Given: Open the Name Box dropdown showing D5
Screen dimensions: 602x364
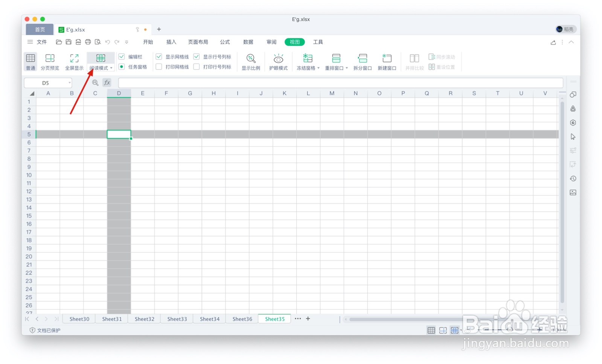Looking at the screenshot, I should point(70,83).
